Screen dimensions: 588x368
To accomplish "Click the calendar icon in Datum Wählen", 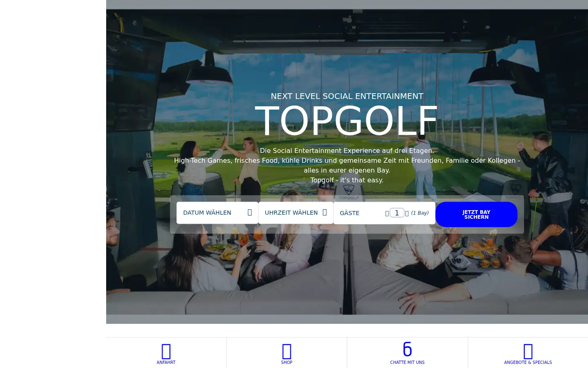I will click(x=250, y=212).
